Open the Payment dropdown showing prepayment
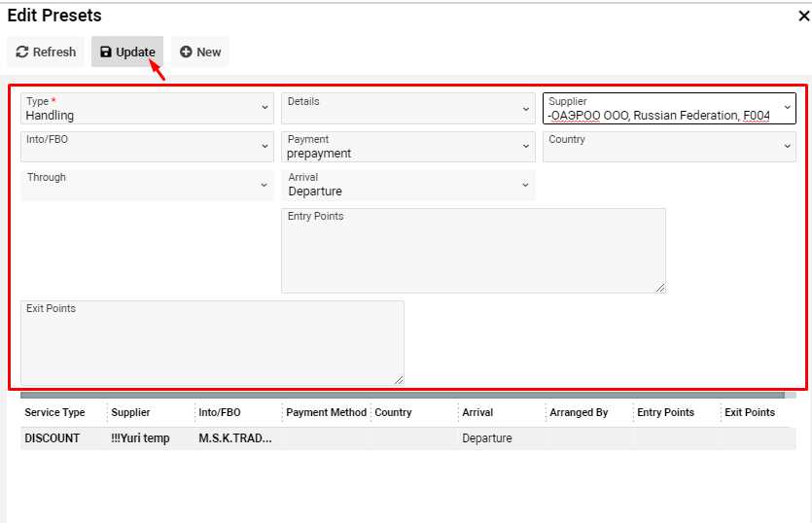 point(407,147)
